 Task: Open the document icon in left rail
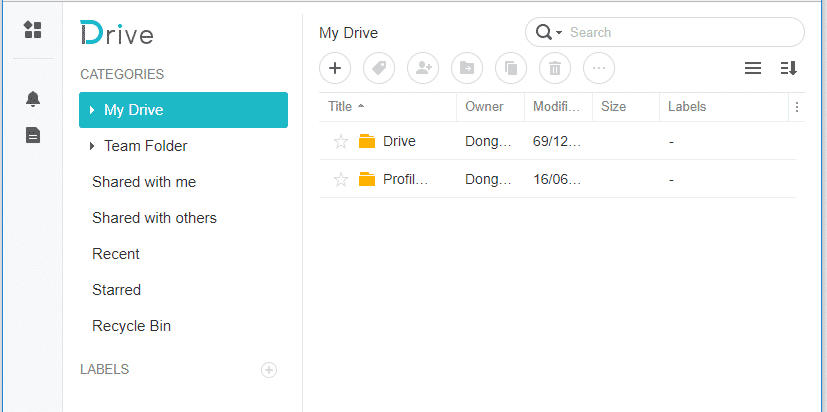click(x=33, y=136)
